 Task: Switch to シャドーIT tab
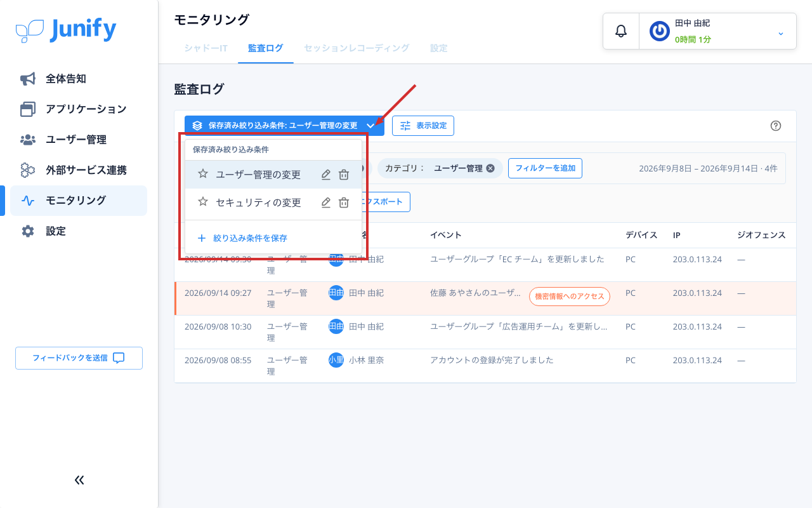(206, 48)
